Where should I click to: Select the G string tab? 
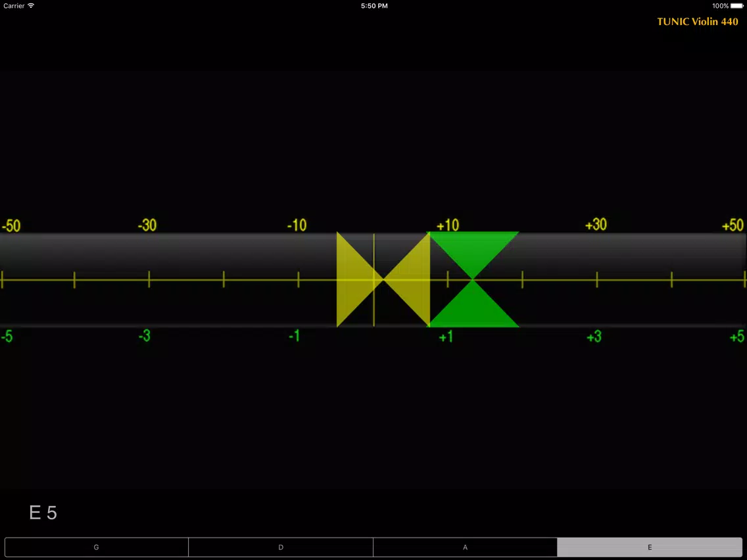click(x=97, y=547)
